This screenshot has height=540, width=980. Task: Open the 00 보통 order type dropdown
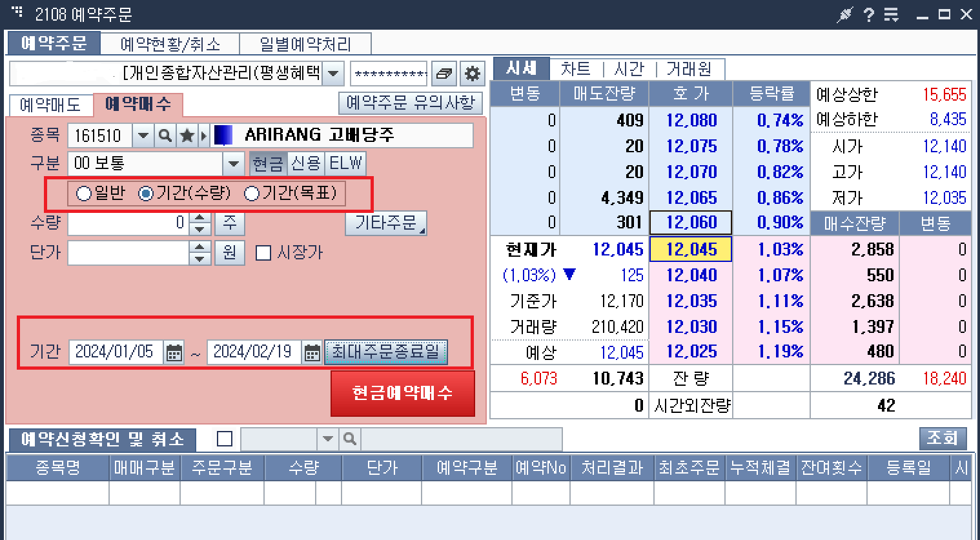(x=233, y=163)
